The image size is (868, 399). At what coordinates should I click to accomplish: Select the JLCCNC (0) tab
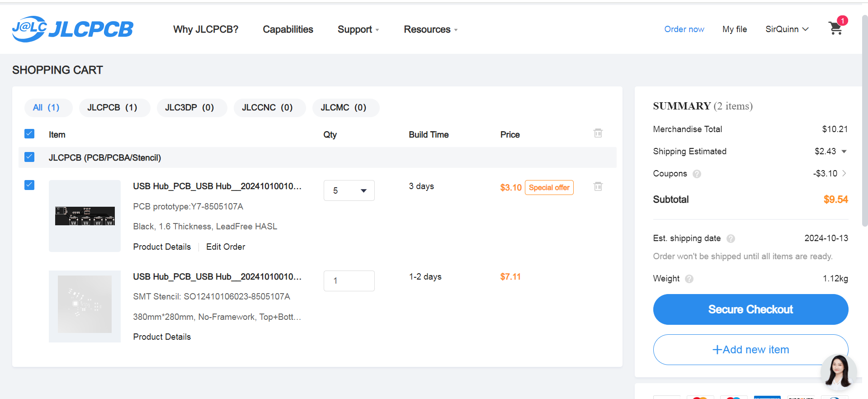point(269,108)
